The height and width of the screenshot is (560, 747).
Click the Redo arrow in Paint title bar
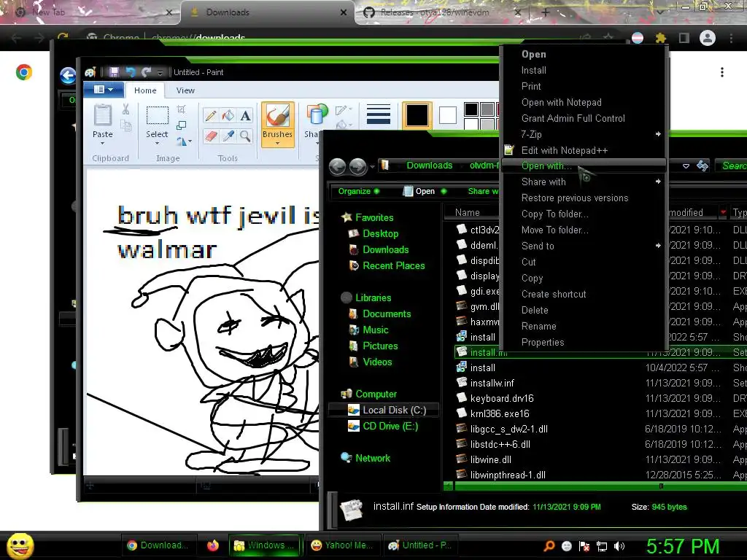[x=146, y=72]
